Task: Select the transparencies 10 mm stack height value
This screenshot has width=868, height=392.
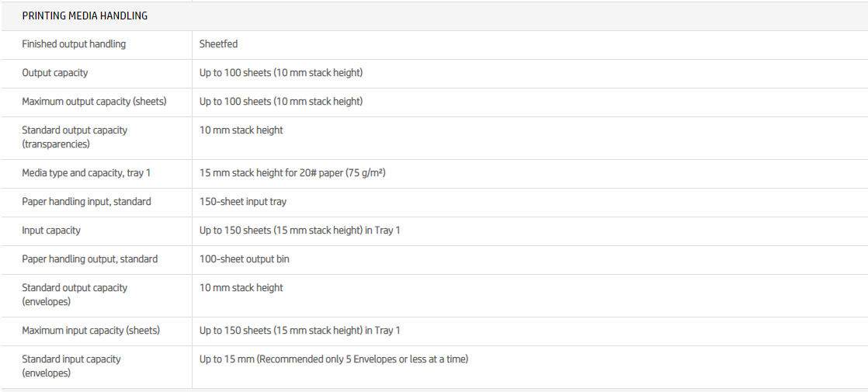Action: pyautogui.click(x=241, y=130)
